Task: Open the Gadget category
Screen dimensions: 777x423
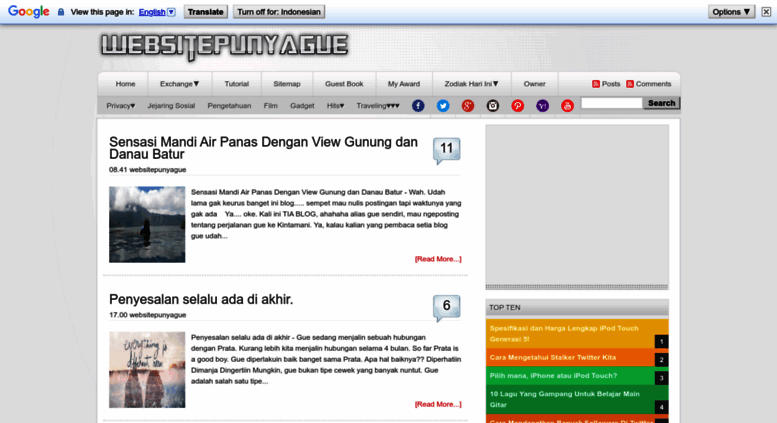Action: coord(302,106)
